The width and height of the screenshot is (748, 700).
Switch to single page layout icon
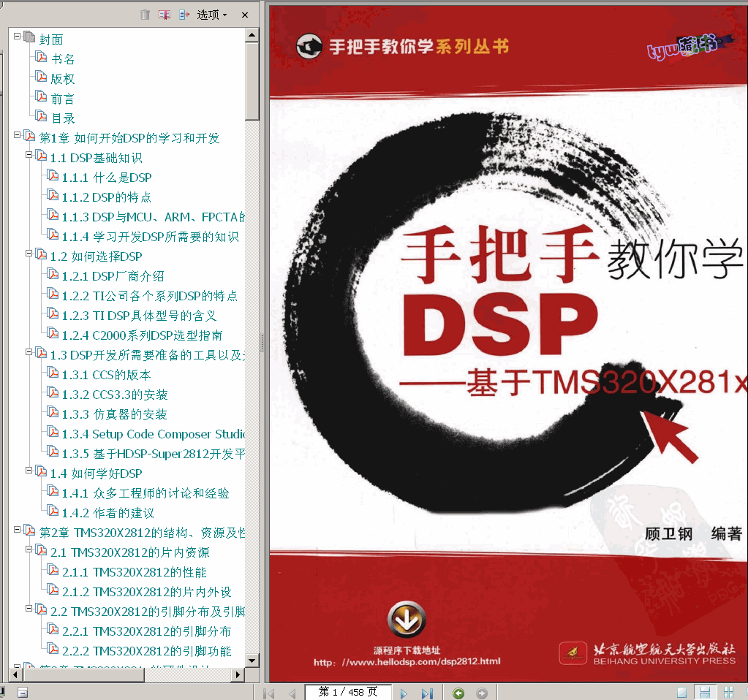(x=682, y=693)
